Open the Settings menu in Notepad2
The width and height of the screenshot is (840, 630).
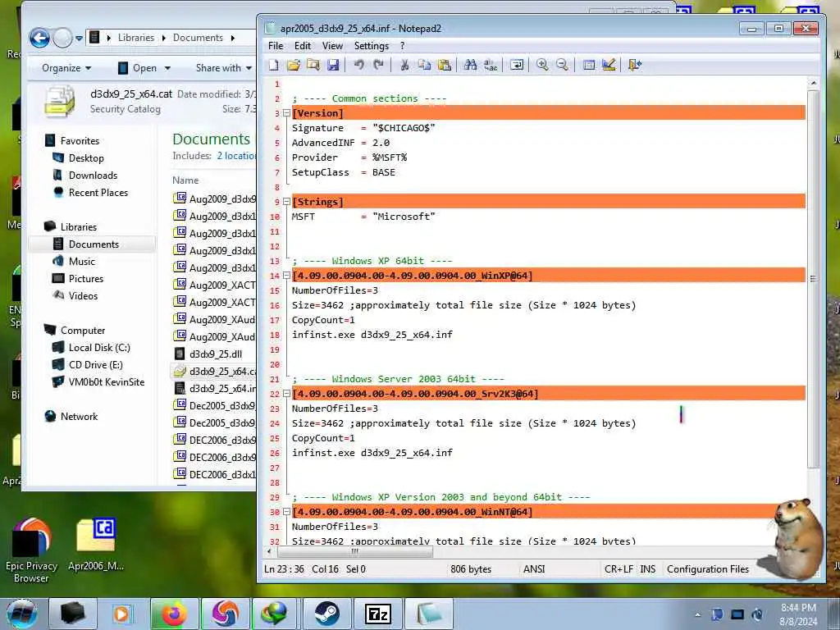coord(372,46)
